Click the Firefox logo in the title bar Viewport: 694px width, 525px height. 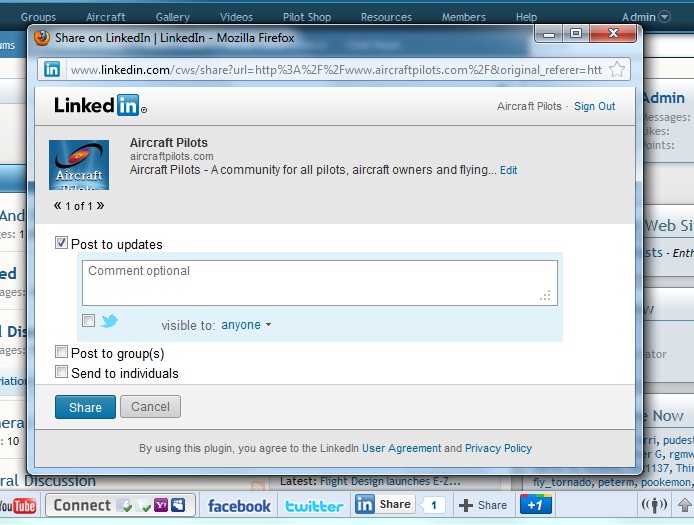[x=42, y=38]
